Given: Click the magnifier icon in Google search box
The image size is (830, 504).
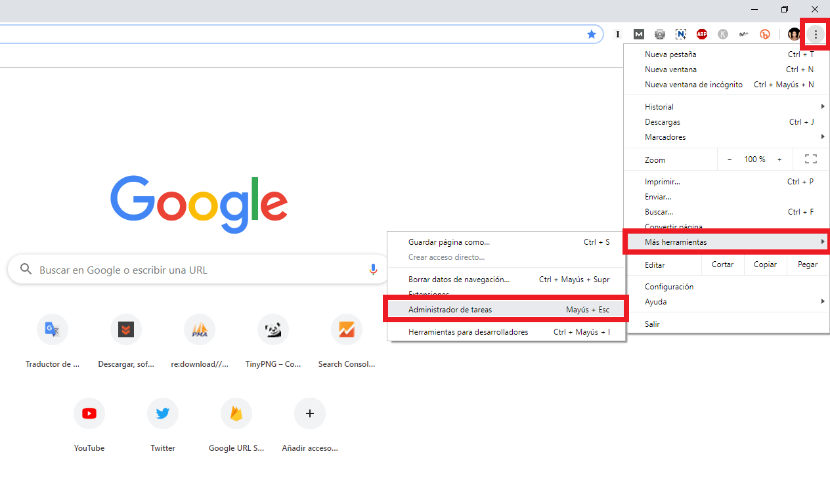Looking at the screenshot, I should coord(26,270).
